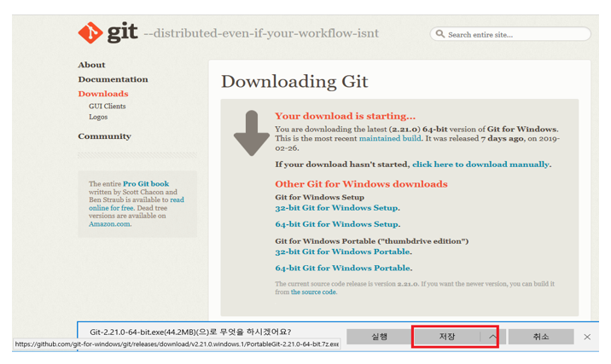Click the 'Git for Windows Portable' thumbdrive label

point(372,241)
